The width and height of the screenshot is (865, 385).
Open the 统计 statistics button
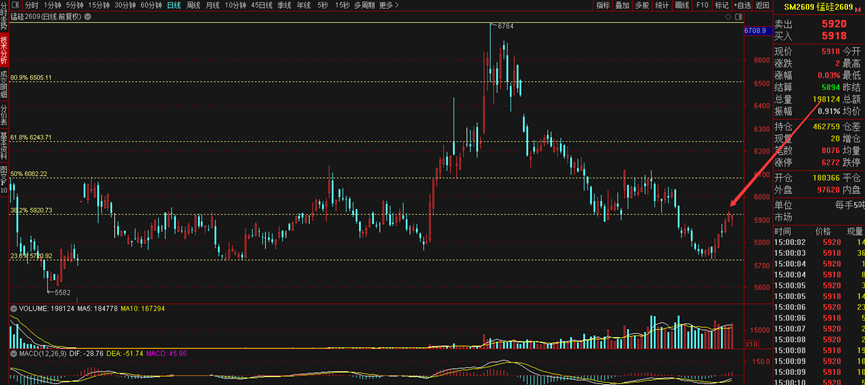click(x=661, y=6)
